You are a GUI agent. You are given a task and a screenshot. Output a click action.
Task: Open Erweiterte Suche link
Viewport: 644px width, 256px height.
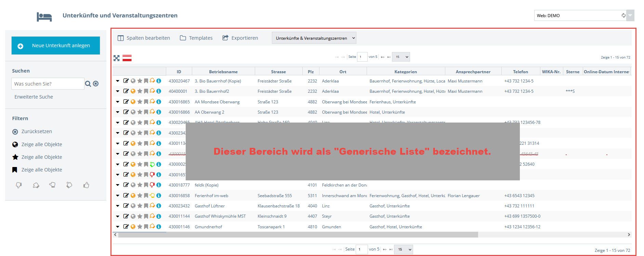tap(34, 97)
